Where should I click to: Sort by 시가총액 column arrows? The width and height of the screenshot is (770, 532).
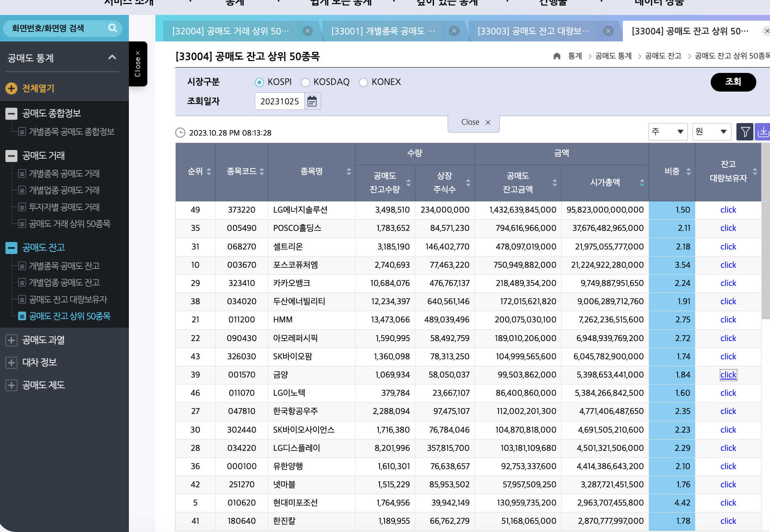click(642, 183)
